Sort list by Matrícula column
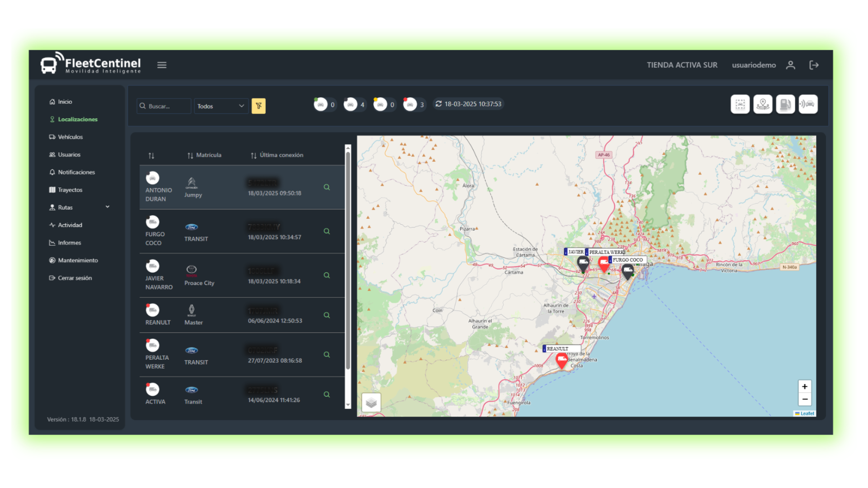The height and width of the screenshot is (488, 868). coord(204,155)
